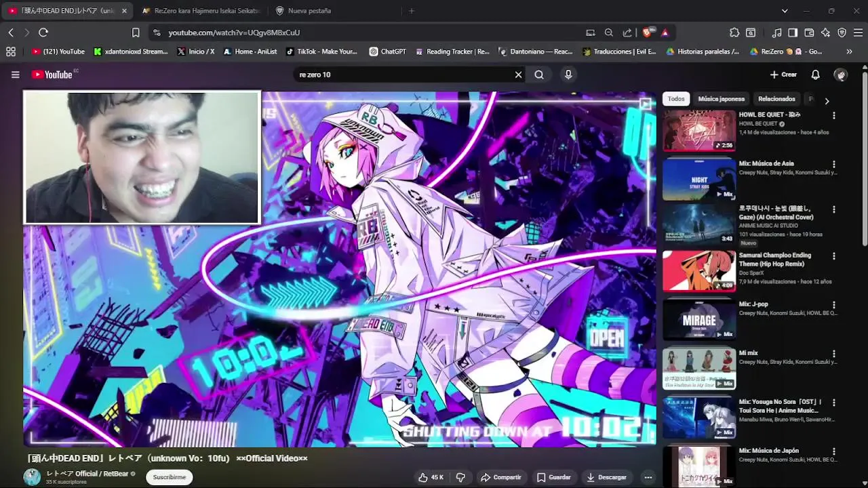Close the DEAD END YouTube tab

(x=125, y=11)
